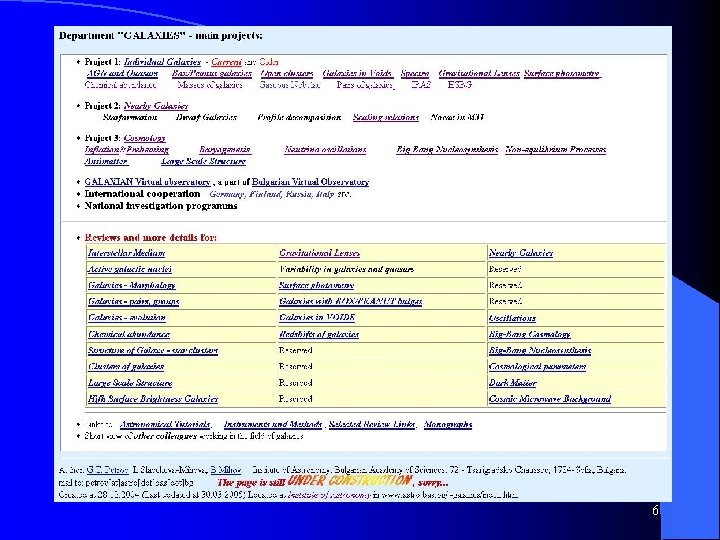720x540 pixels.
Task: Open the Bulgarian Virtual Observatory link
Action: tap(310, 182)
